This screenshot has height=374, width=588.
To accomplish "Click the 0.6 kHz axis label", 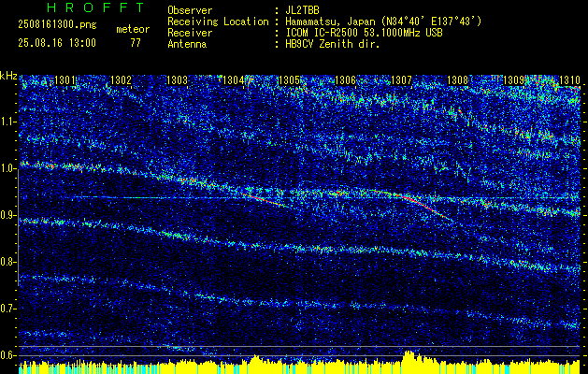I will click(x=8, y=355).
